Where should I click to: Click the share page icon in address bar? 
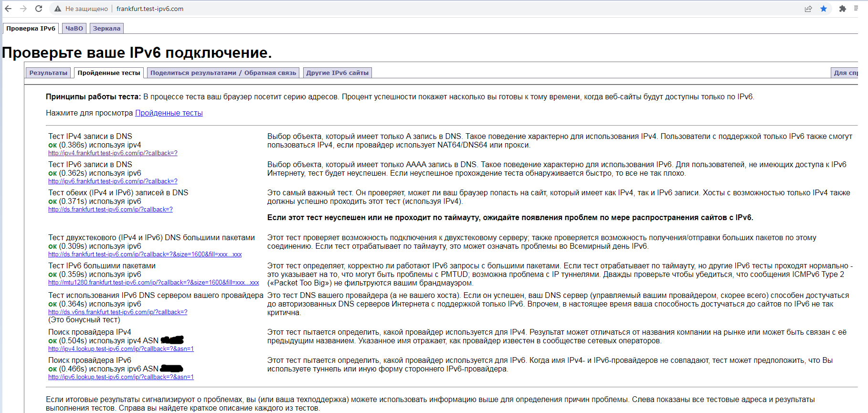point(808,9)
